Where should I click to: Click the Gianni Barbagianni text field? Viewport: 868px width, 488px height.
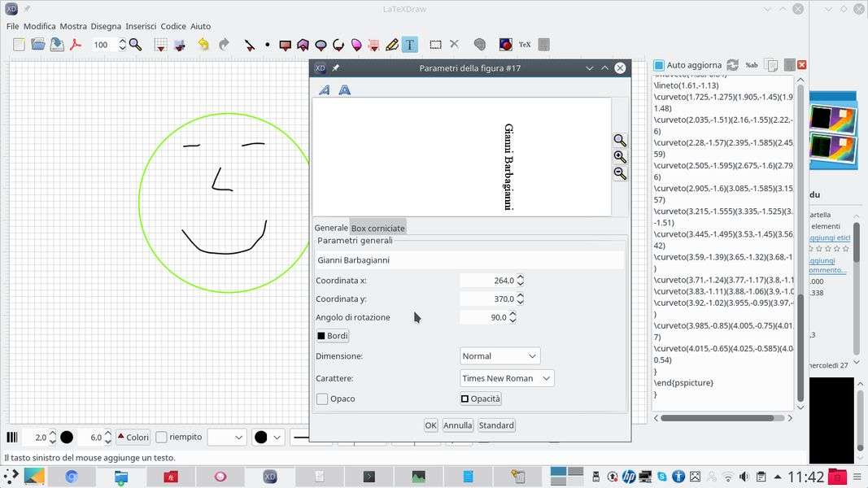(469, 260)
